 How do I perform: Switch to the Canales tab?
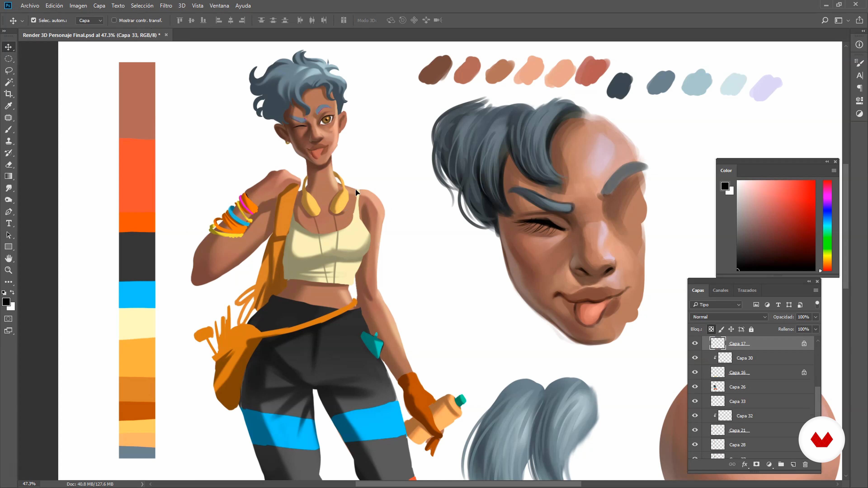[720, 290]
